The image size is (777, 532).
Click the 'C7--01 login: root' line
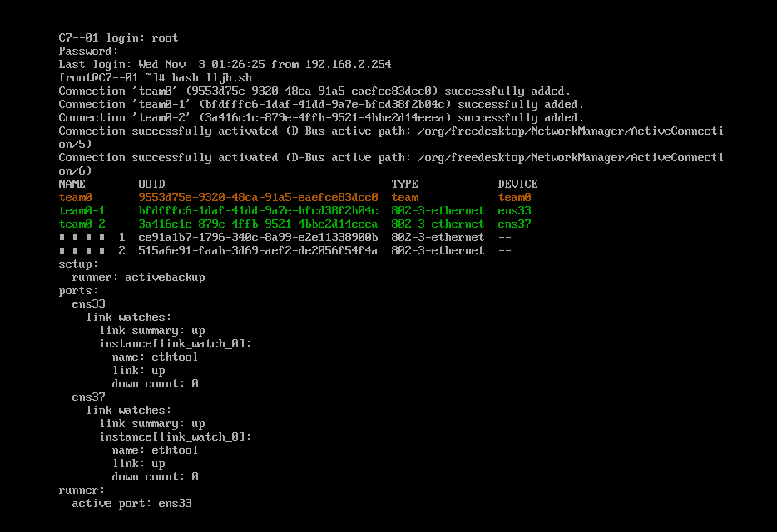(118, 37)
